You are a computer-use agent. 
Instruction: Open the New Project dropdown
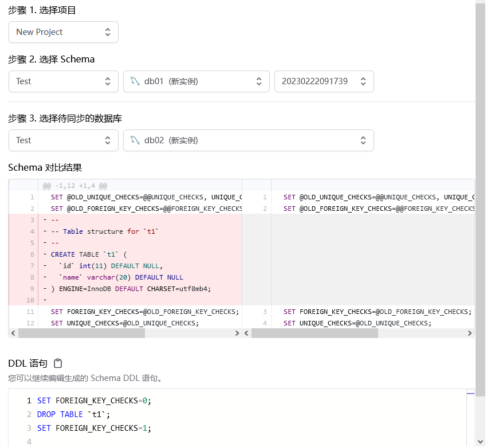point(63,32)
